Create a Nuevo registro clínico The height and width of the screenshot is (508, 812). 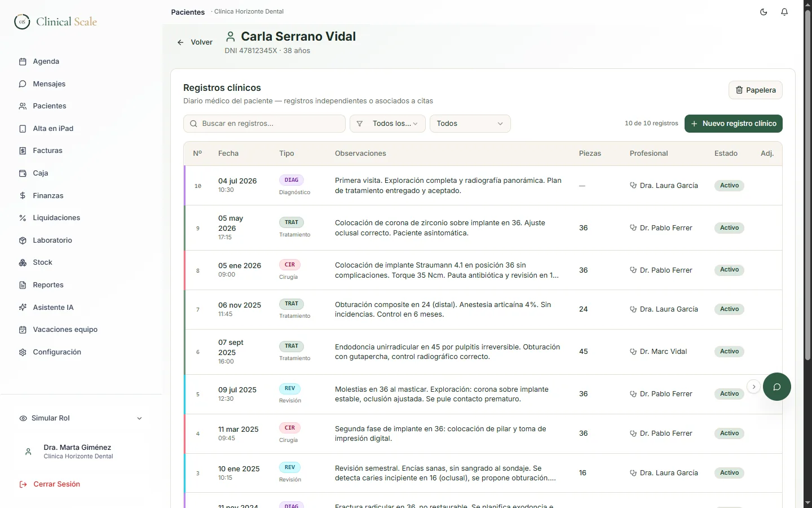(x=734, y=124)
